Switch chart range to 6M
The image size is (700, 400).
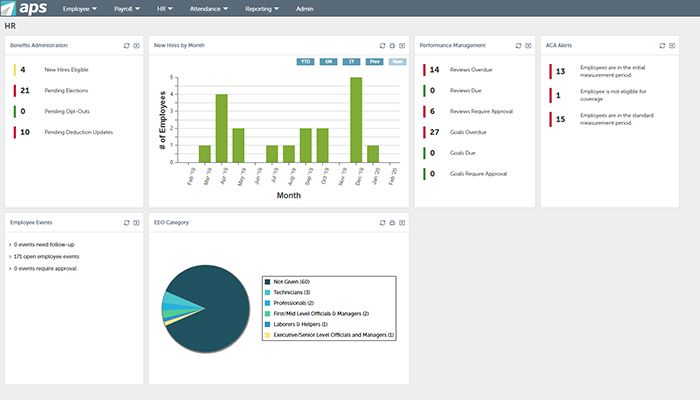tap(328, 61)
